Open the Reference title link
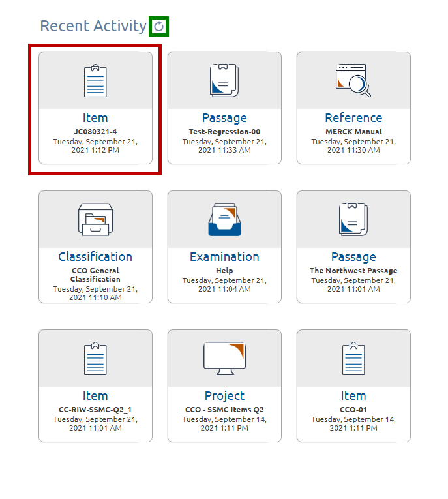The width and height of the screenshot is (448, 499). click(x=353, y=118)
